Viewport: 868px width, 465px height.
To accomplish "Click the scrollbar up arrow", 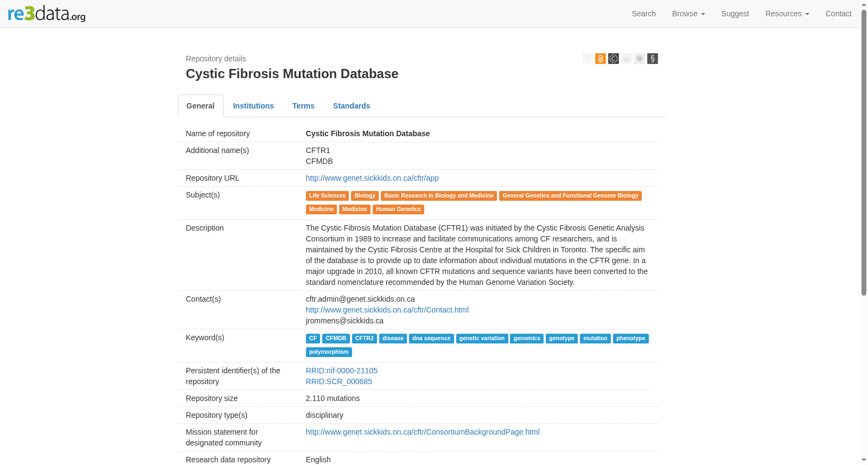I will tap(864, 4).
